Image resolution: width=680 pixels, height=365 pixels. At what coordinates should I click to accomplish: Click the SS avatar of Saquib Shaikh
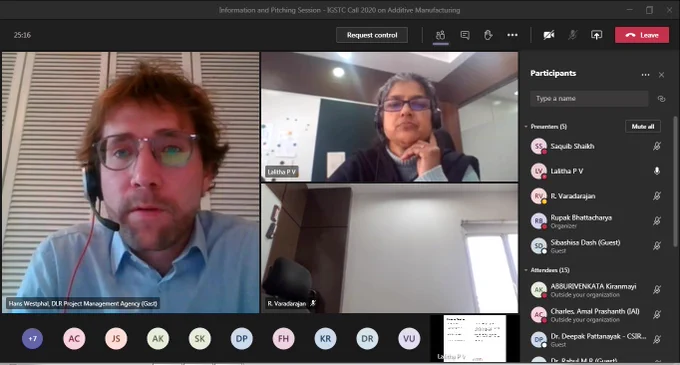[x=539, y=146]
